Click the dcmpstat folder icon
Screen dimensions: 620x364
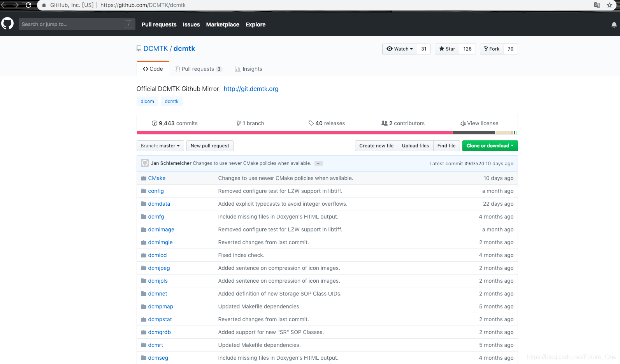pyautogui.click(x=144, y=319)
